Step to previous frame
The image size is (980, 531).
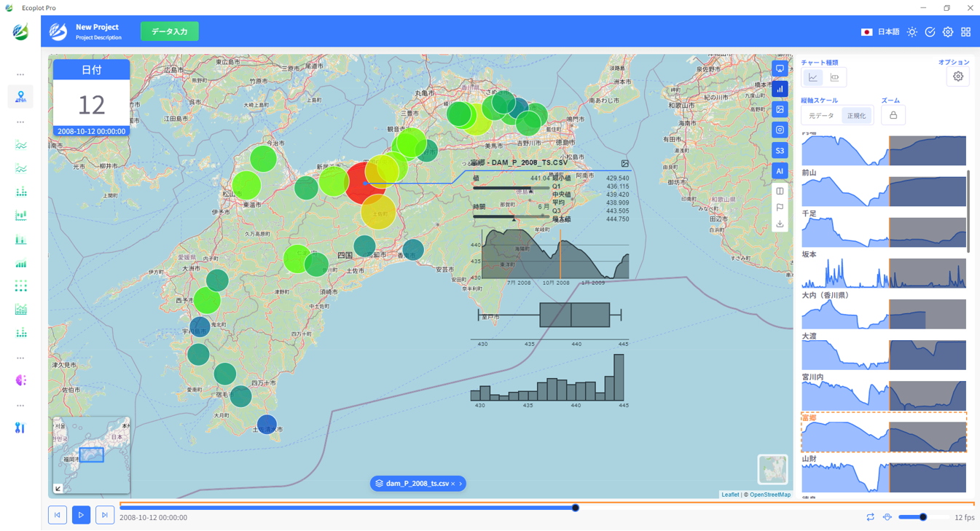point(58,515)
